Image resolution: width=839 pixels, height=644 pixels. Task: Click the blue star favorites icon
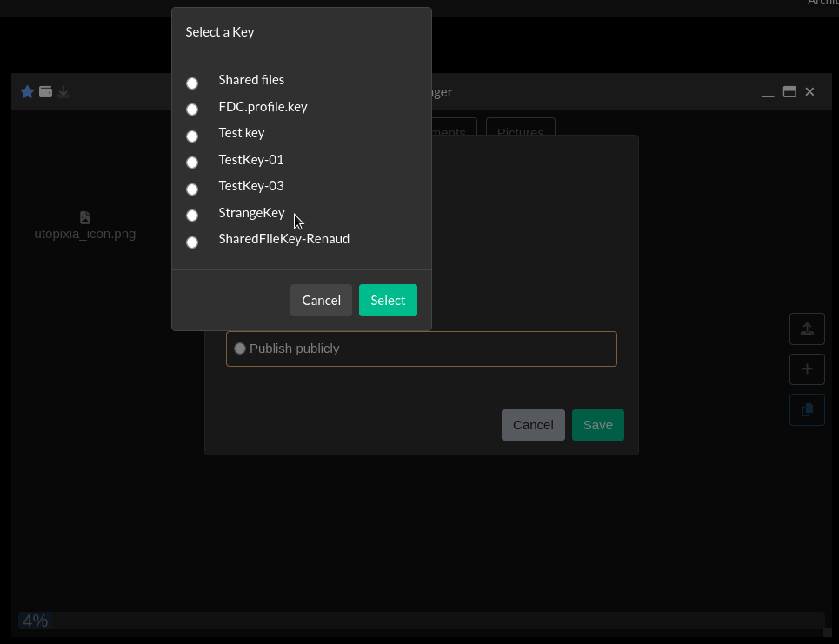pos(27,92)
